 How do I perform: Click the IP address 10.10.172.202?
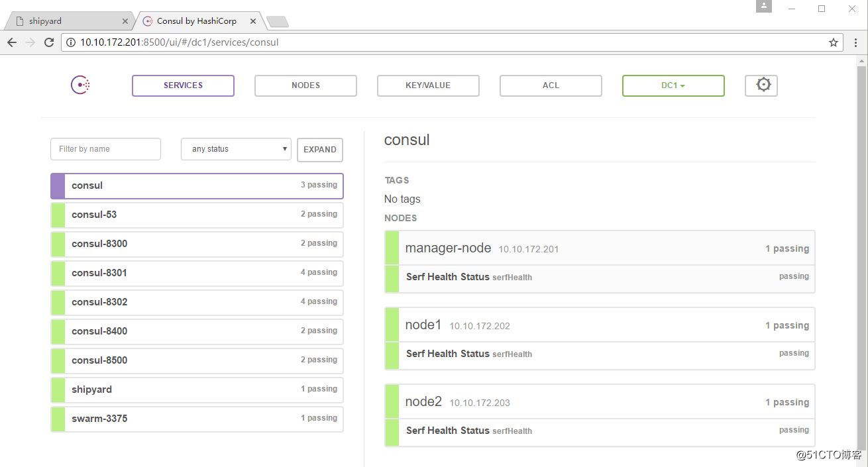click(x=480, y=327)
